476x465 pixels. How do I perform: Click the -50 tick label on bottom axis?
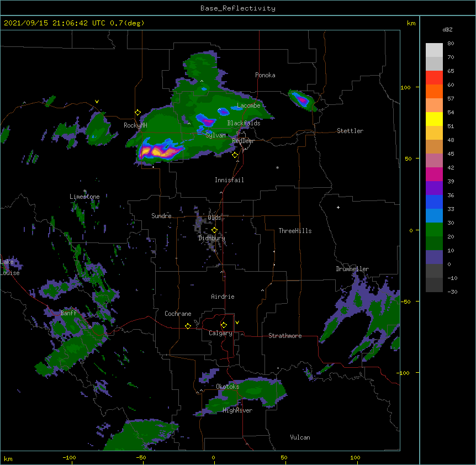(x=141, y=457)
